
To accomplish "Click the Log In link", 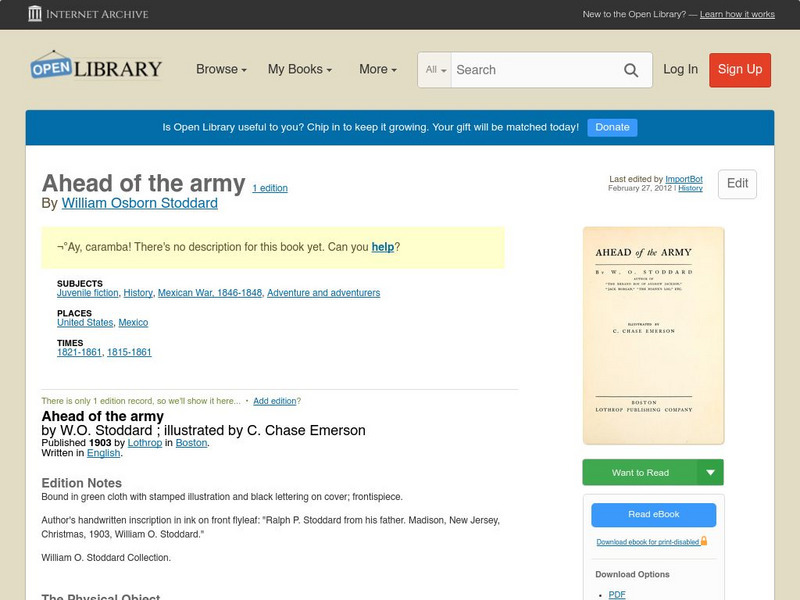I will [x=680, y=69].
